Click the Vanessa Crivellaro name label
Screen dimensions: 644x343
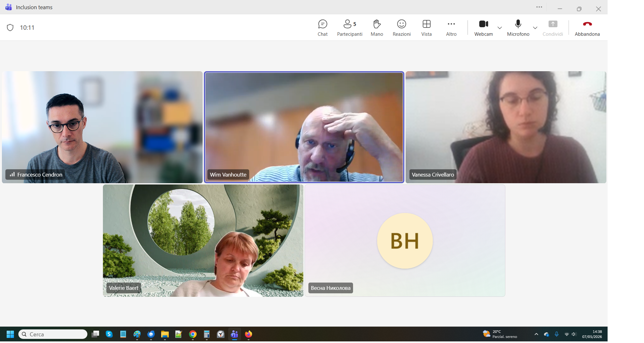pos(432,175)
